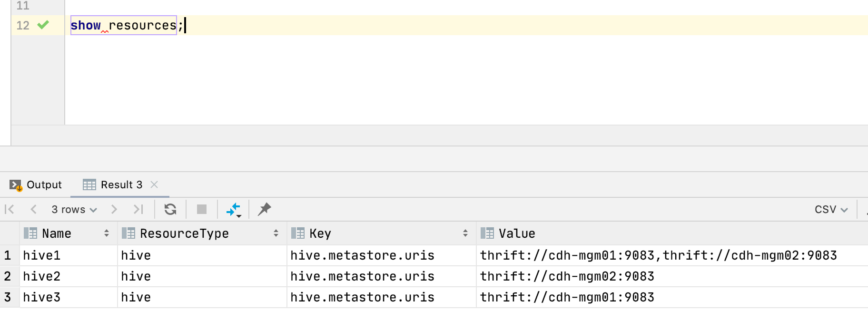The height and width of the screenshot is (330, 868).
Task: Go to first page of results
Action: 10,209
